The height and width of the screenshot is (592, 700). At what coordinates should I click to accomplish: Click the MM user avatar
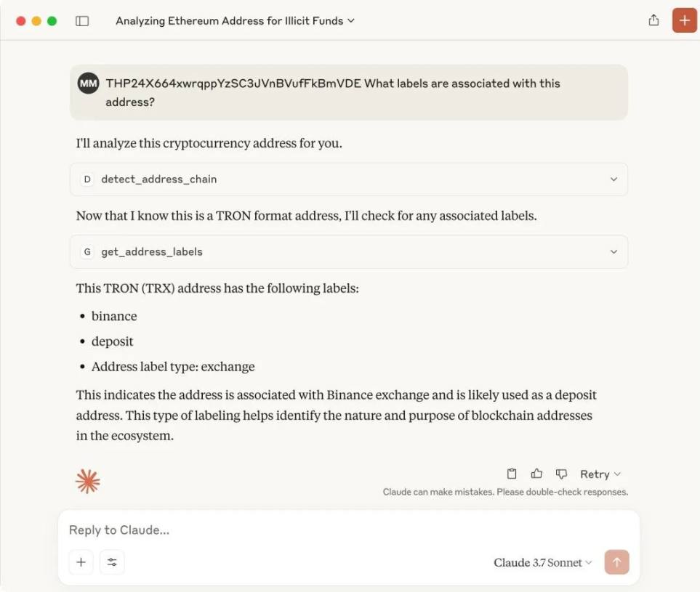click(x=89, y=83)
